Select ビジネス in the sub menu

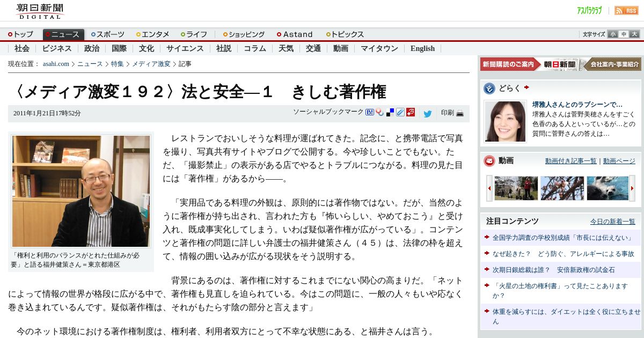click(57, 48)
